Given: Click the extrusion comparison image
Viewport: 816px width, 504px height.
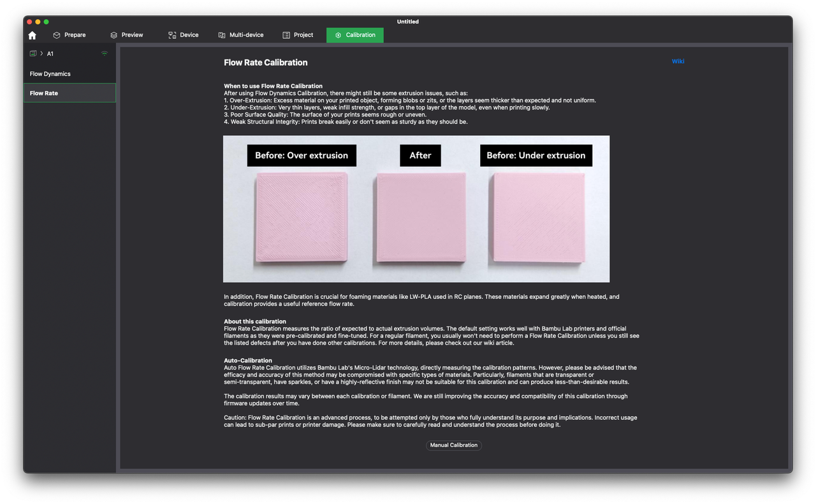Looking at the screenshot, I should pyautogui.click(x=416, y=209).
